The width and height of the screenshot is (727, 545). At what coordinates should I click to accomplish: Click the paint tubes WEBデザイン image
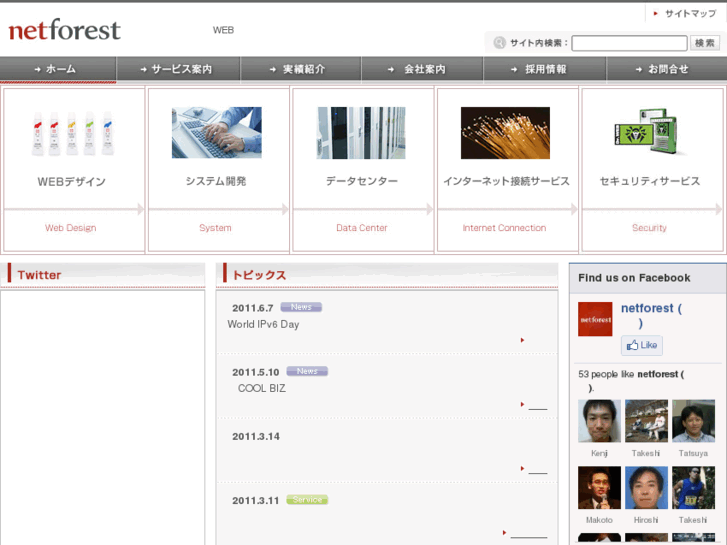(72, 133)
